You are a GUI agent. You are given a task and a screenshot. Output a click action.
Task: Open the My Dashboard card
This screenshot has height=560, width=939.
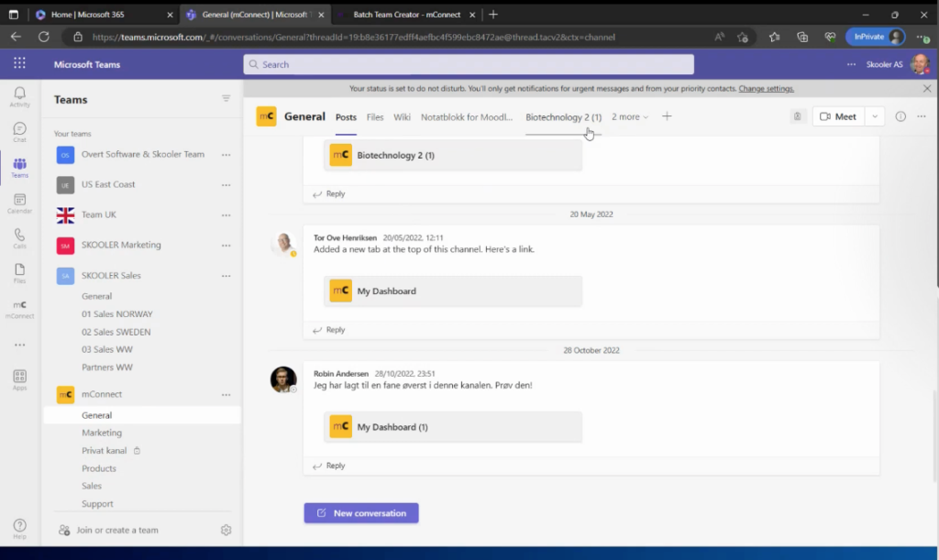[x=452, y=291]
